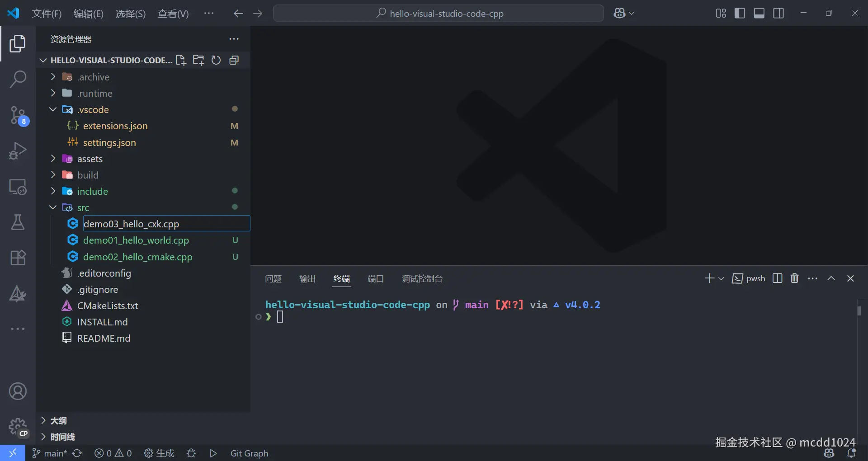This screenshot has width=868, height=461.
Task: Open the 选择(S) menu
Action: click(131, 14)
